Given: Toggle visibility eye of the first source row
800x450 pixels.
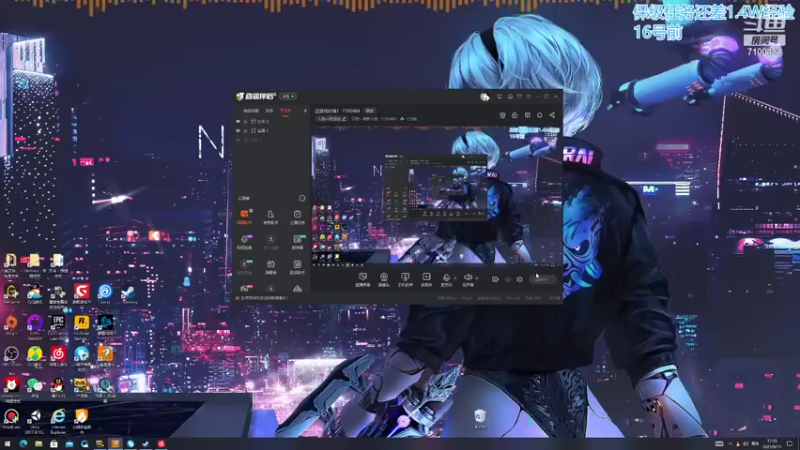Looking at the screenshot, I should pyautogui.click(x=238, y=121).
